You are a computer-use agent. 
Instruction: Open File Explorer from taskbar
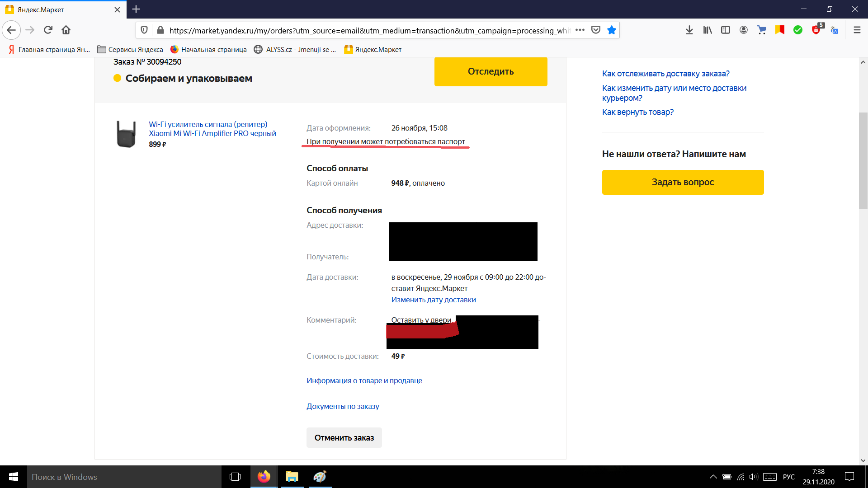coord(292,477)
